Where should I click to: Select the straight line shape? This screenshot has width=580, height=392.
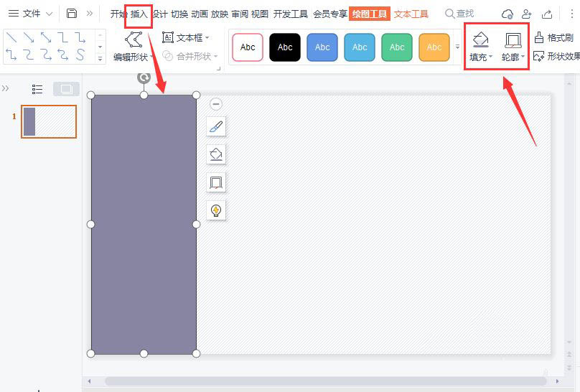11,37
